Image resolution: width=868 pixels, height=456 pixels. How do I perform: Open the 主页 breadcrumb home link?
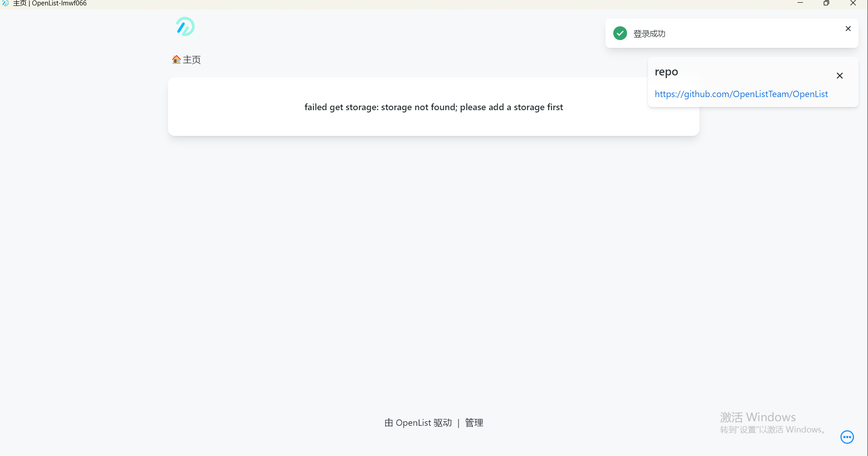[x=186, y=60]
